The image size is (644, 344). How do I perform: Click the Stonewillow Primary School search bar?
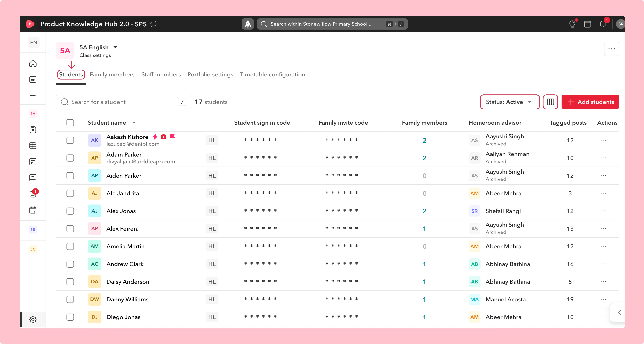(332, 24)
